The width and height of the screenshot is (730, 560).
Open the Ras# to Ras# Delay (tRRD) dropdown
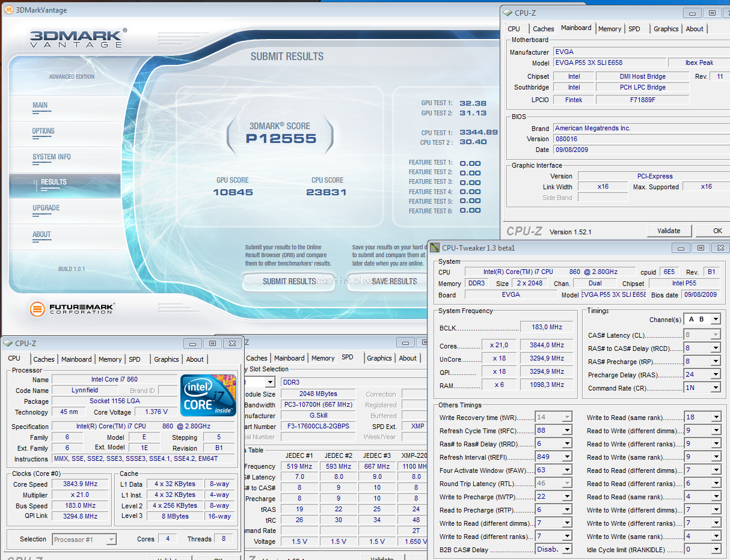pyautogui.click(x=567, y=443)
